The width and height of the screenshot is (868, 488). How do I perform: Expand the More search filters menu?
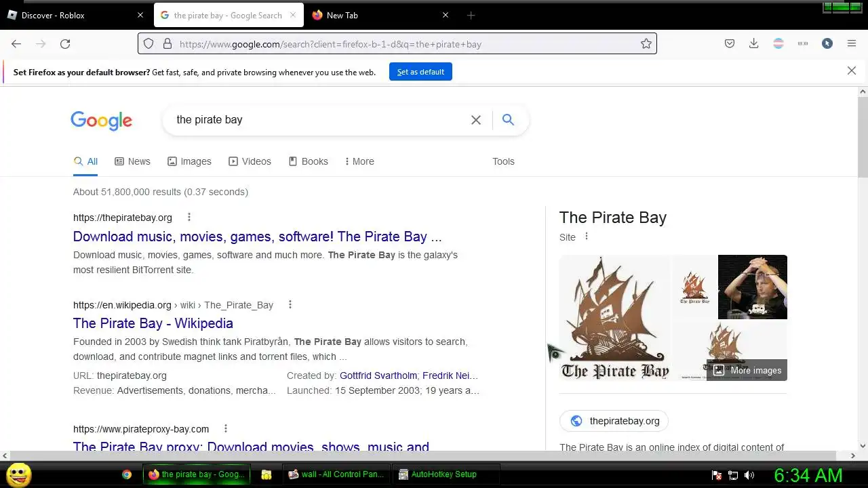(x=359, y=161)
